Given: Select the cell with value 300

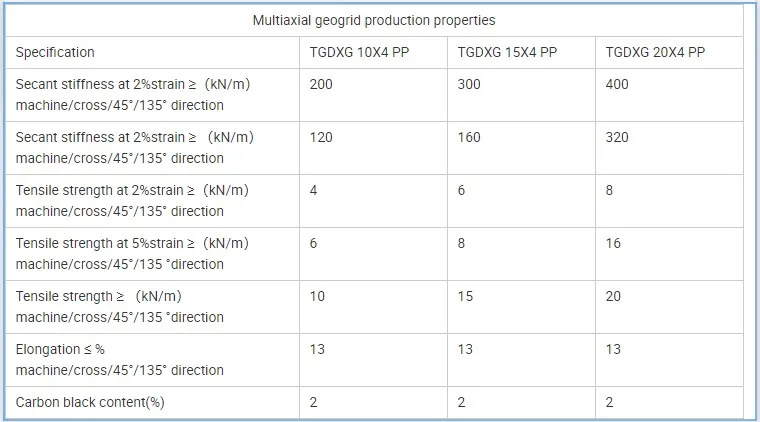Looking at the screenshot, I should 469,84.
